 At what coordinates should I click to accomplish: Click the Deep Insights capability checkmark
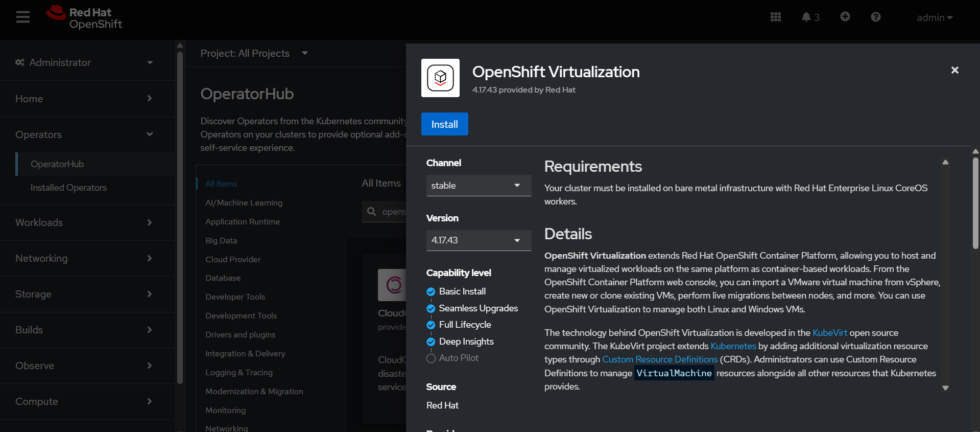point(431,342)
